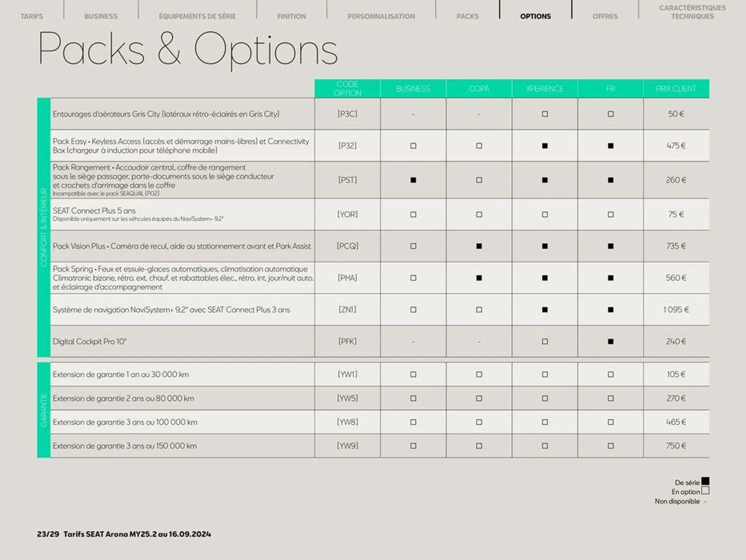Click Business option box for Pack Easy [P32]

[413, 146]
